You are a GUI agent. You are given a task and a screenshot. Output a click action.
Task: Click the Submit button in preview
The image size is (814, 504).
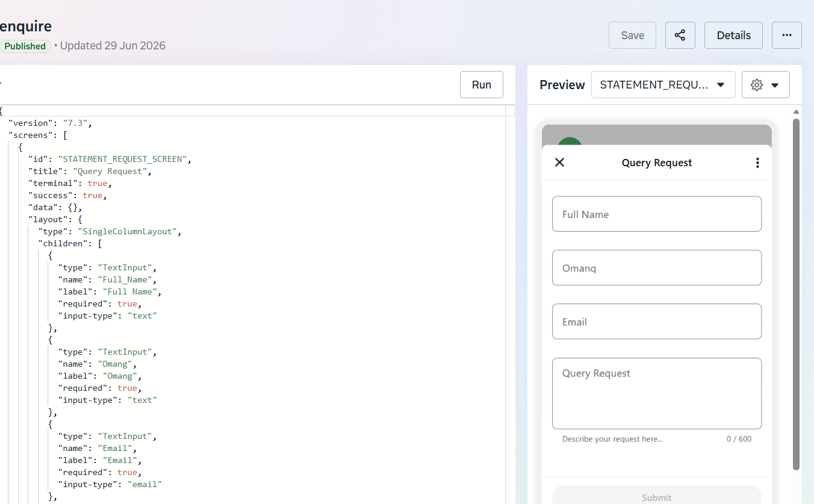[656, 496]
